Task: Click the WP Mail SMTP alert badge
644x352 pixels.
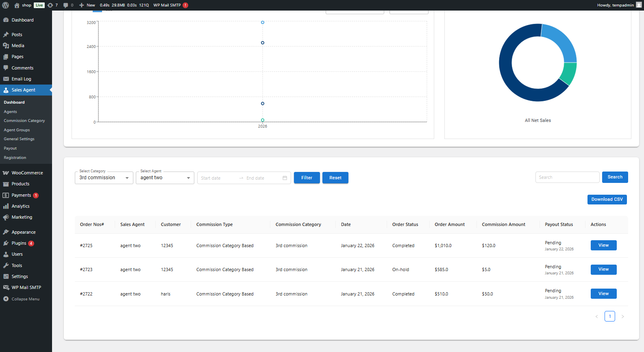Action: coord(185,5)
